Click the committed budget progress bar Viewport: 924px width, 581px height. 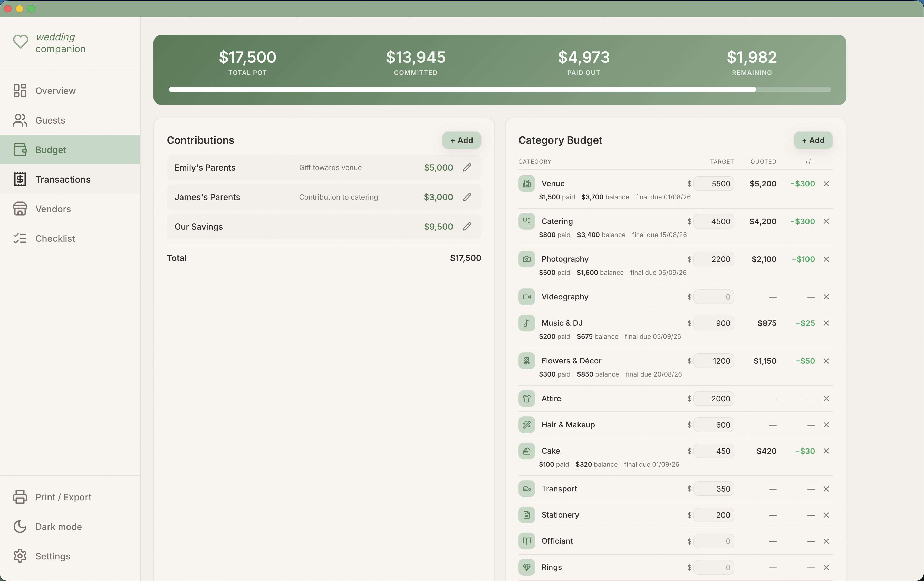click(x=460, y=89)
